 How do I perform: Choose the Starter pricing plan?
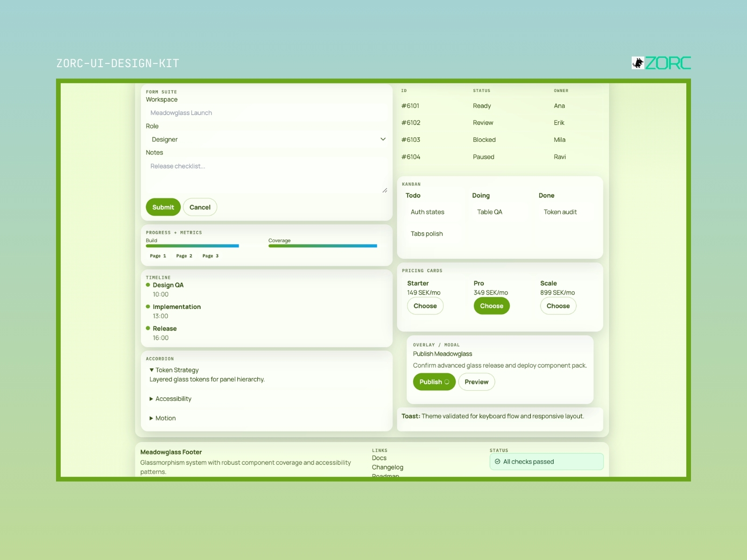425,306
